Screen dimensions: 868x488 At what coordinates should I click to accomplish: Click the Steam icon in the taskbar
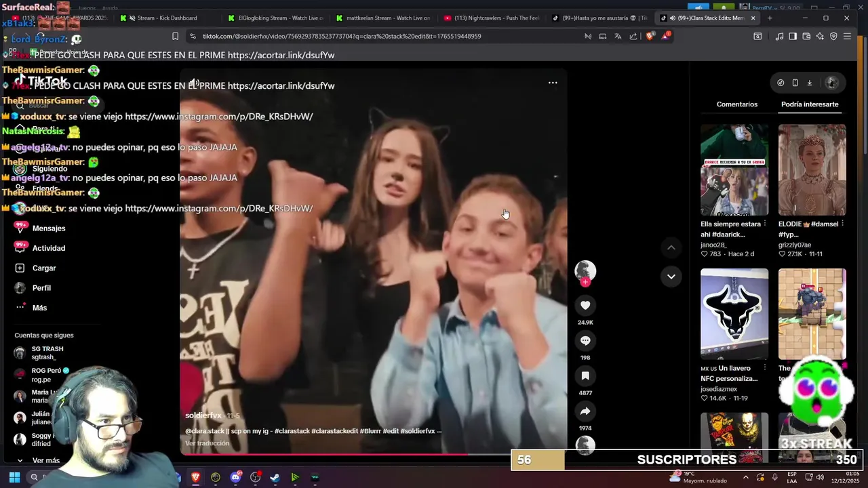point(275,477)
